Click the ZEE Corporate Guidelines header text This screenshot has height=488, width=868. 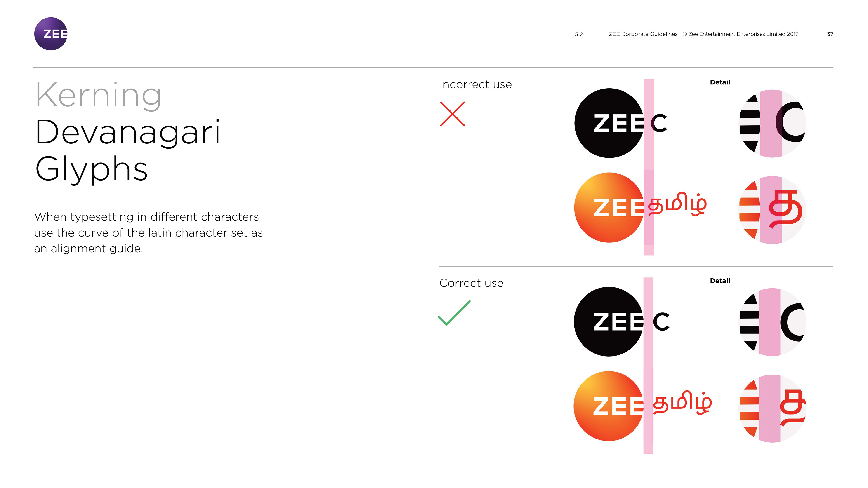click(x=703, y=34)
